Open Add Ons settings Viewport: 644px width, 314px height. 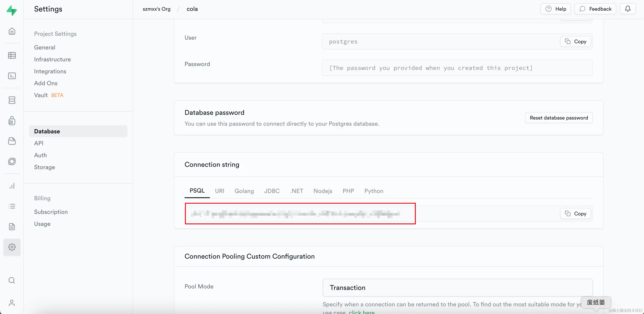point(46,83)
